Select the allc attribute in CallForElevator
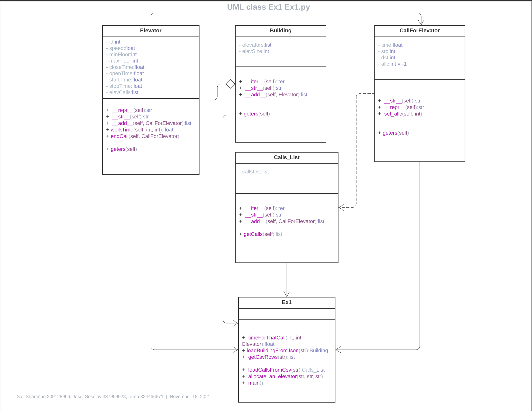The image size is (532, 411). tap(392, 64)
